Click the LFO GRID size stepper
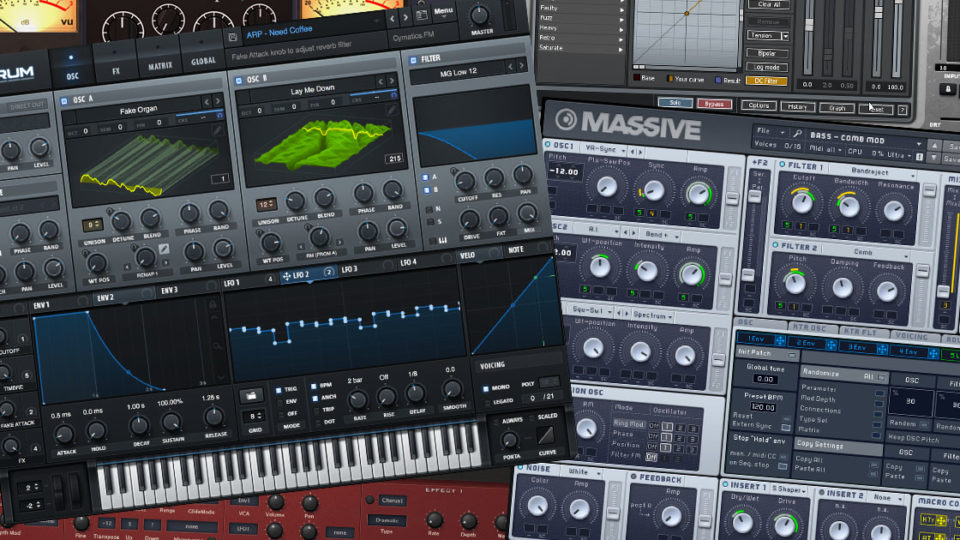The image size is (960, 540). click(253, 416)
